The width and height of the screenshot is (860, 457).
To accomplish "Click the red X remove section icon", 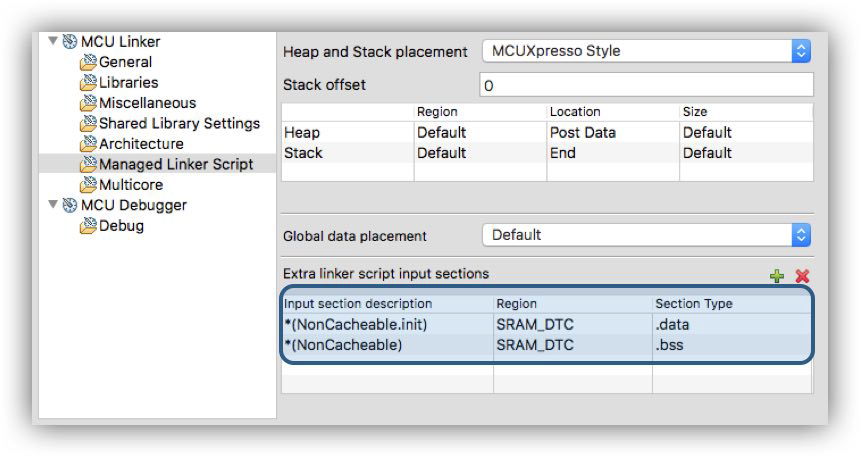I will [x=801, y=276].
